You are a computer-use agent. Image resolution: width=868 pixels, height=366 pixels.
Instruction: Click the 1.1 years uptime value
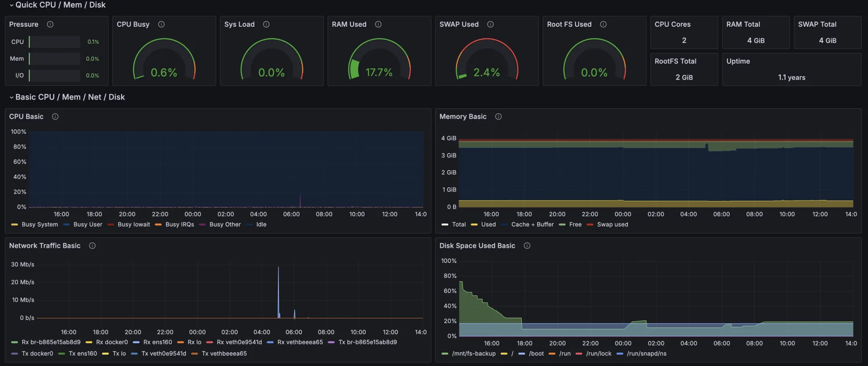tap(792, 77)
